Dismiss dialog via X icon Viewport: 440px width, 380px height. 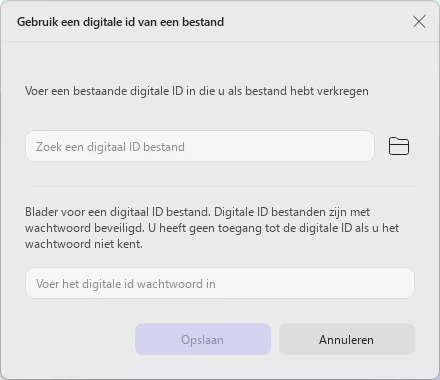[419, 22]
